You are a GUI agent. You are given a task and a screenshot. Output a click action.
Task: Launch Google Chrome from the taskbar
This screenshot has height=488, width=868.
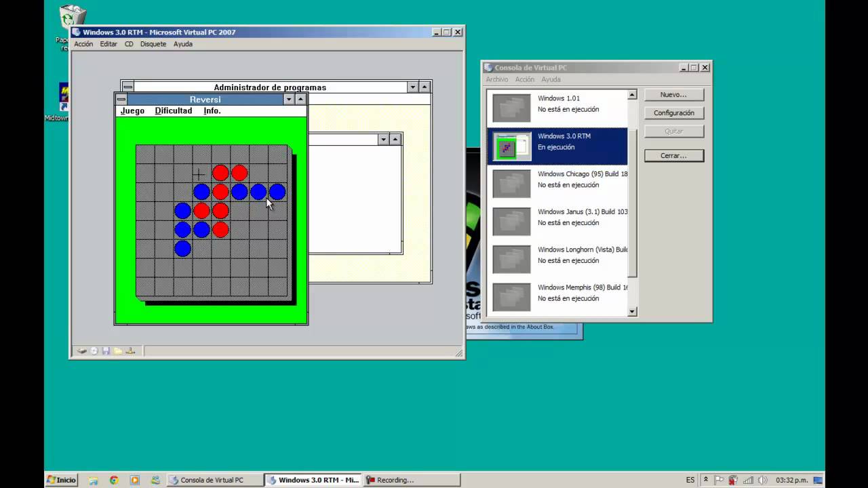[114, 480]
